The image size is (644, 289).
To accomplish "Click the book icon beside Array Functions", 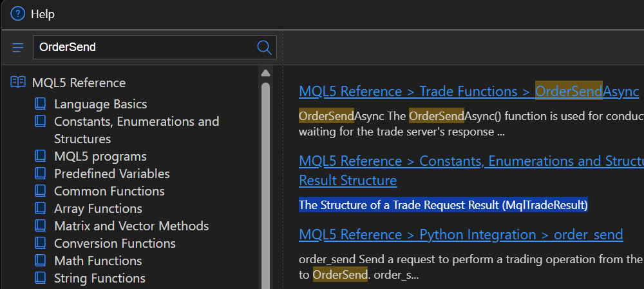I will point(41,208).
